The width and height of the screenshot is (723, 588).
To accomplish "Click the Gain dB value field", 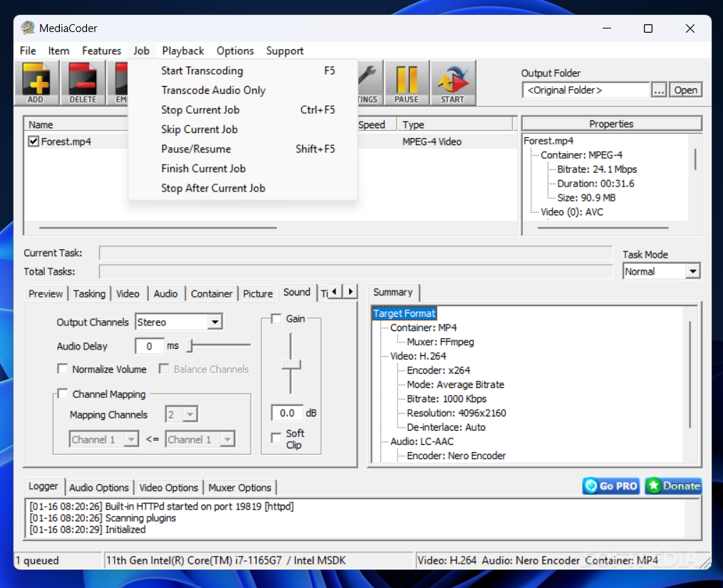I will click(x=287, y=413).
